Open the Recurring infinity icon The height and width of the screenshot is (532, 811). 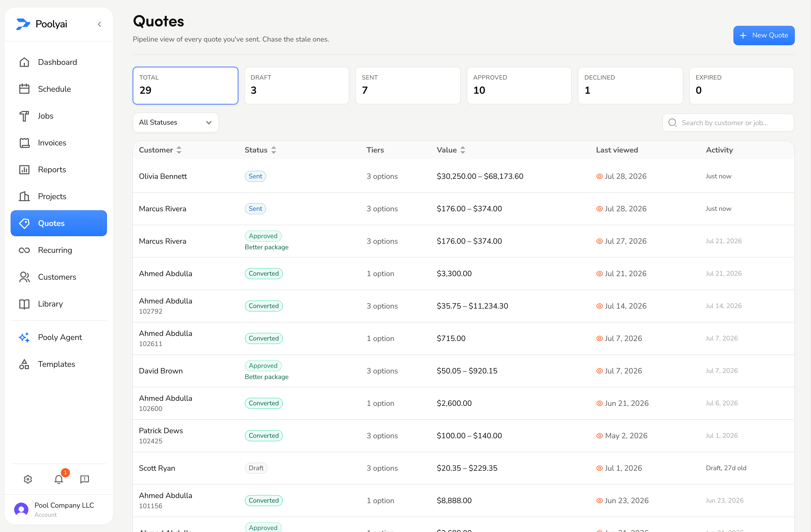pyautogui.click(x=24, y=250)
